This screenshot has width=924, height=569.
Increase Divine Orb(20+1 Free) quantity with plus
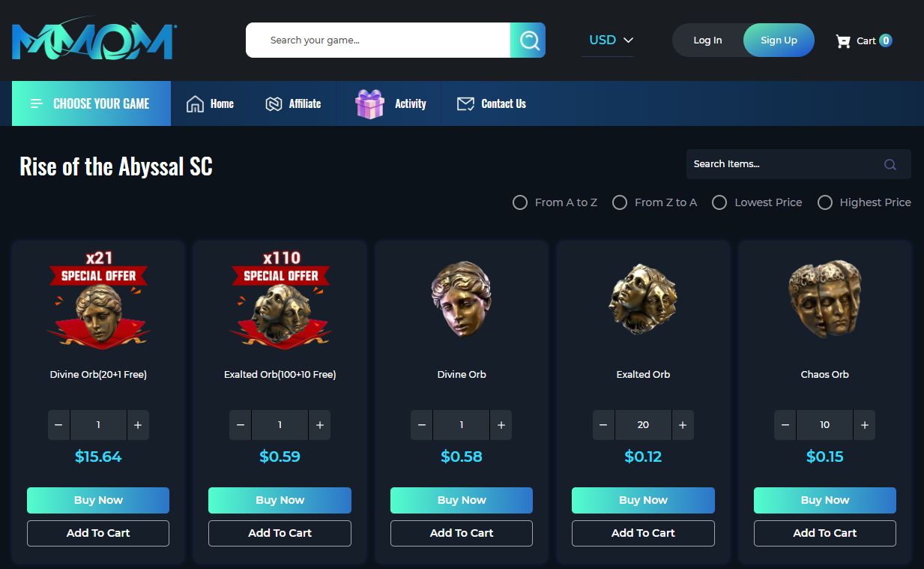(x=138, y=425)
